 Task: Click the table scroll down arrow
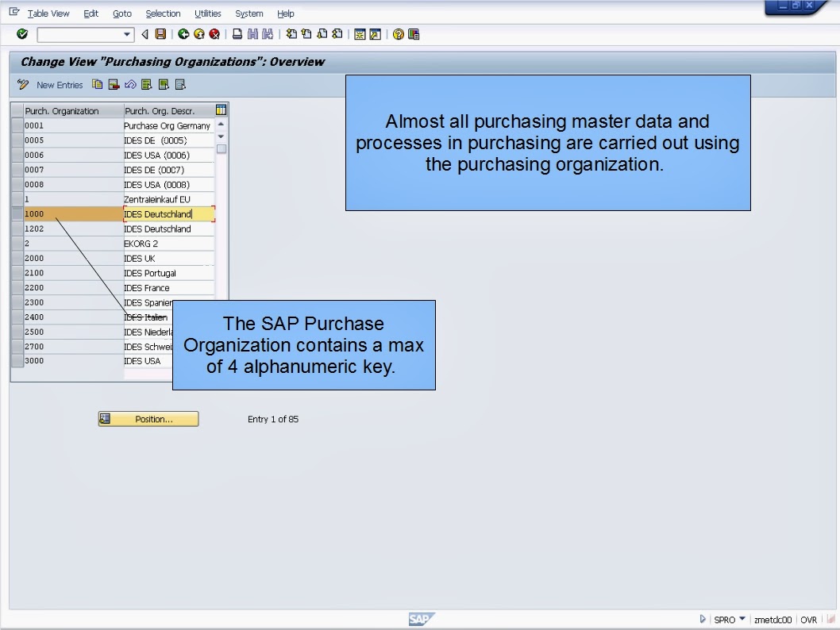[222, 136]
